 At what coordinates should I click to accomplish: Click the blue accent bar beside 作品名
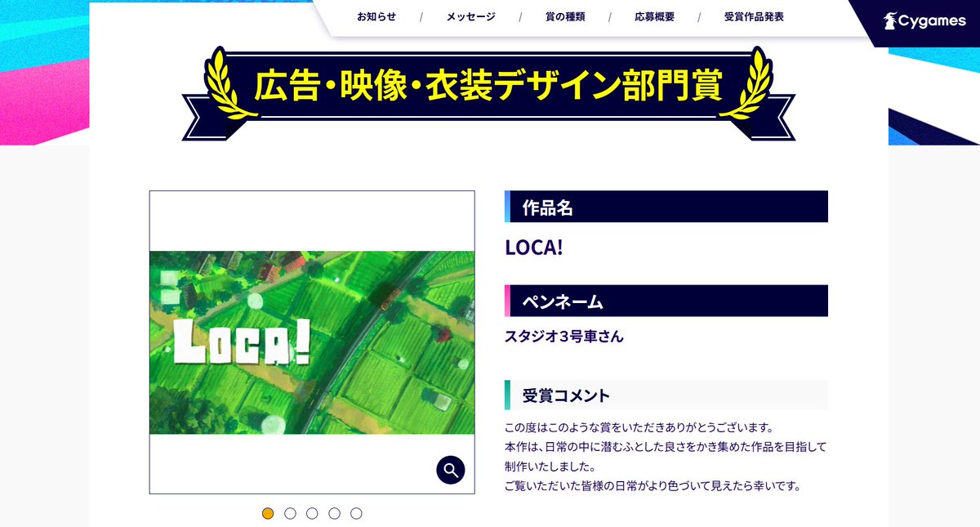pyautogui.click(x=506, y=207)
